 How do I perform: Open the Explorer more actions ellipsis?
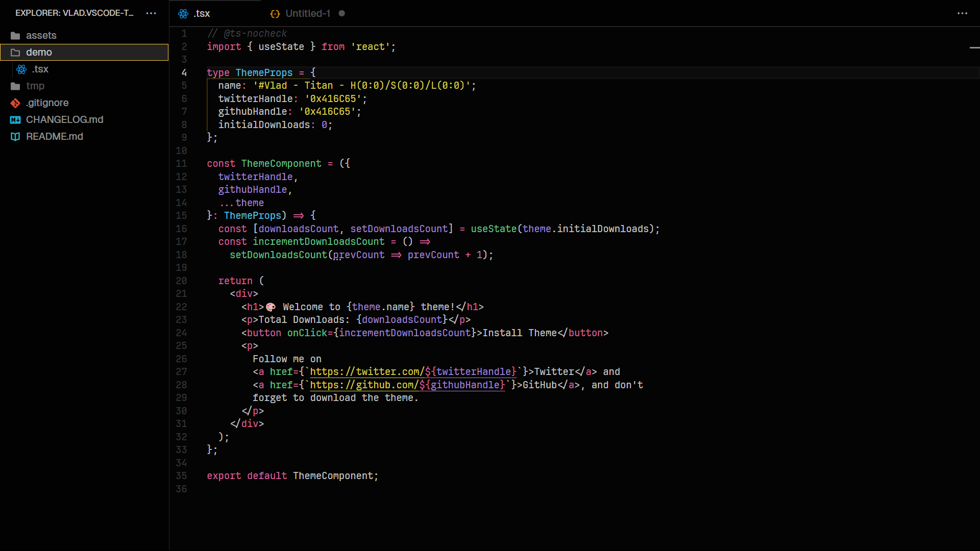coord(151,13)
